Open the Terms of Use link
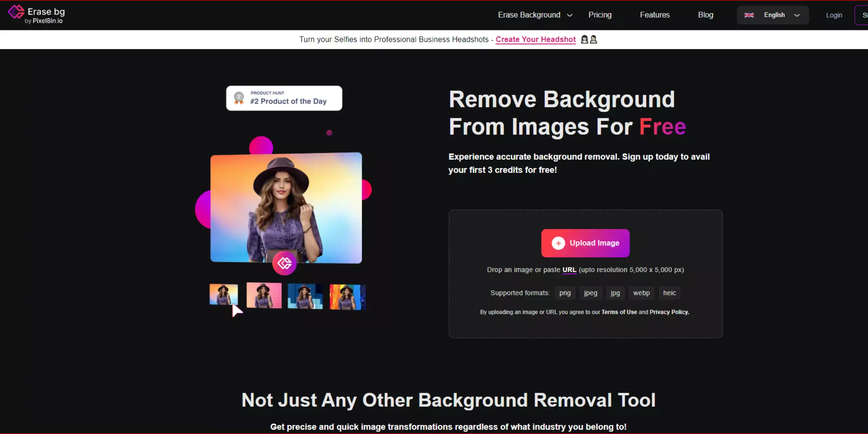 pyautogui.click(x=619, y=312)
